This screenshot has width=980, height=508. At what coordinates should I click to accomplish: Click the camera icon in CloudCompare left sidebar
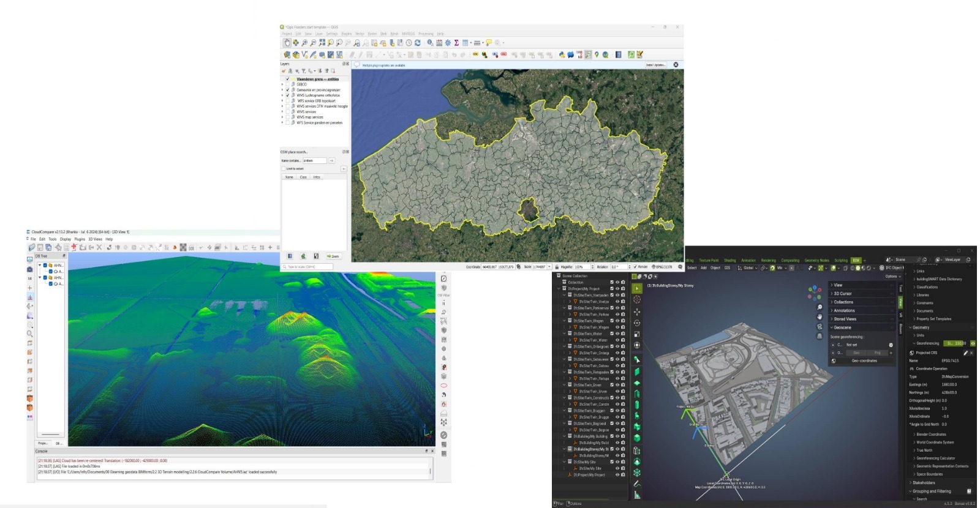click(30, 269)
